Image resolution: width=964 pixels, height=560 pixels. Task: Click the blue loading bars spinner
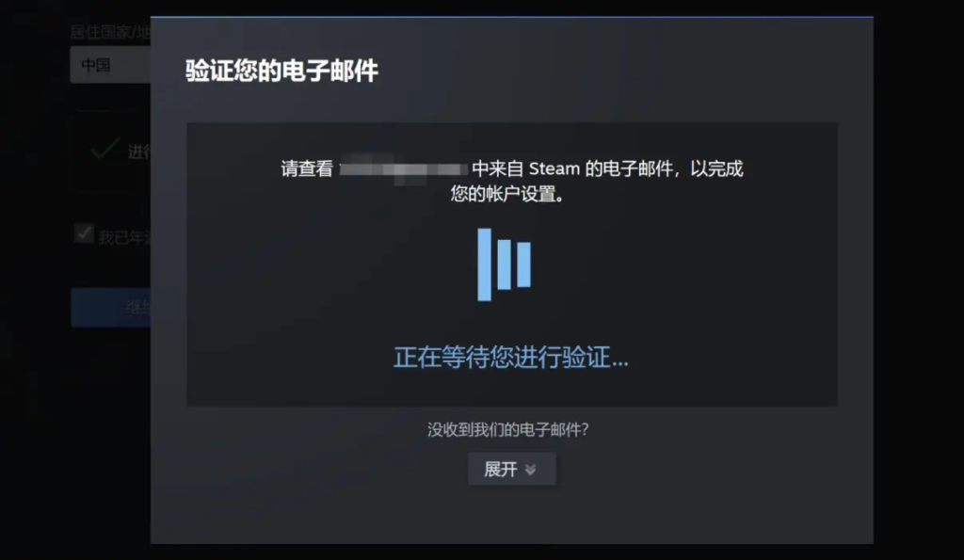point(505,264)
